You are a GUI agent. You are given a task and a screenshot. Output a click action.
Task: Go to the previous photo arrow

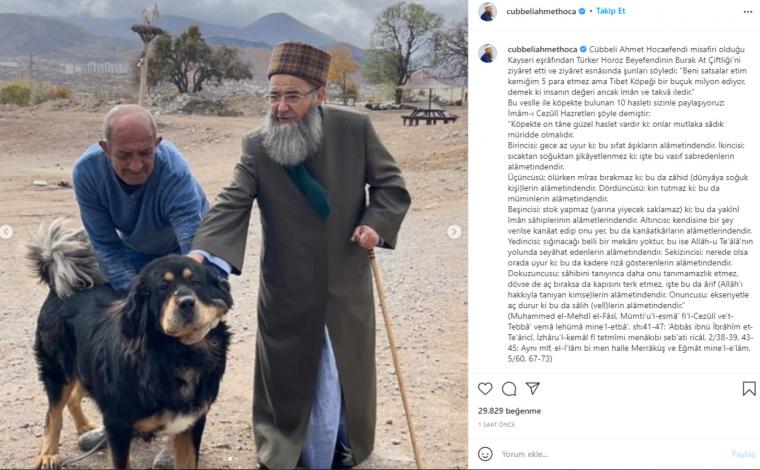[6, 232]
